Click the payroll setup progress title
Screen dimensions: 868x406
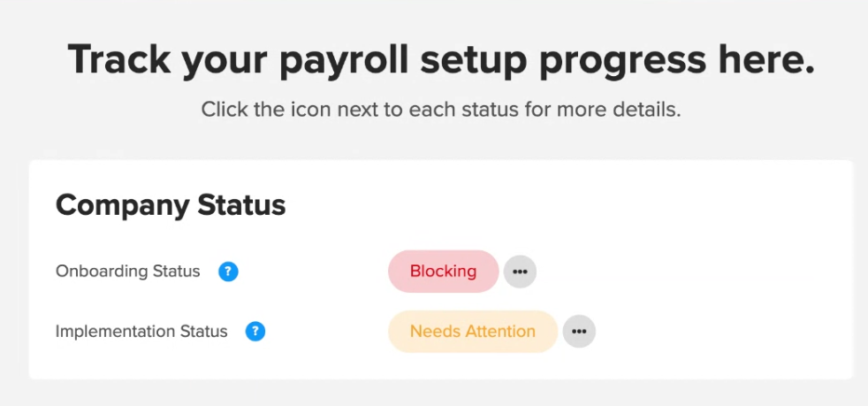pos(441,58)
